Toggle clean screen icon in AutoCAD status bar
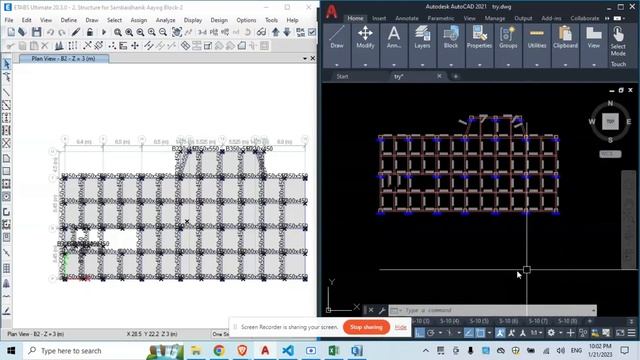This screenshot has width=640, height=360. [x=620, y=333]
